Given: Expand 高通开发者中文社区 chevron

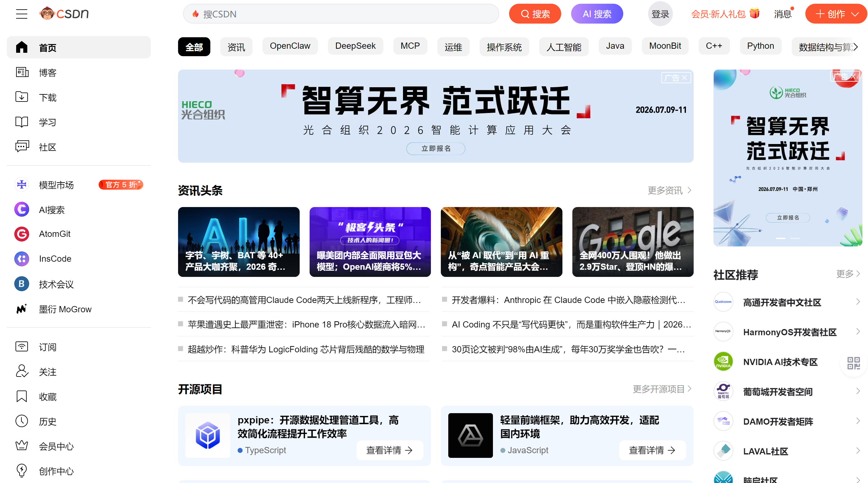Looking at the screenshot, I should point(858,302).
